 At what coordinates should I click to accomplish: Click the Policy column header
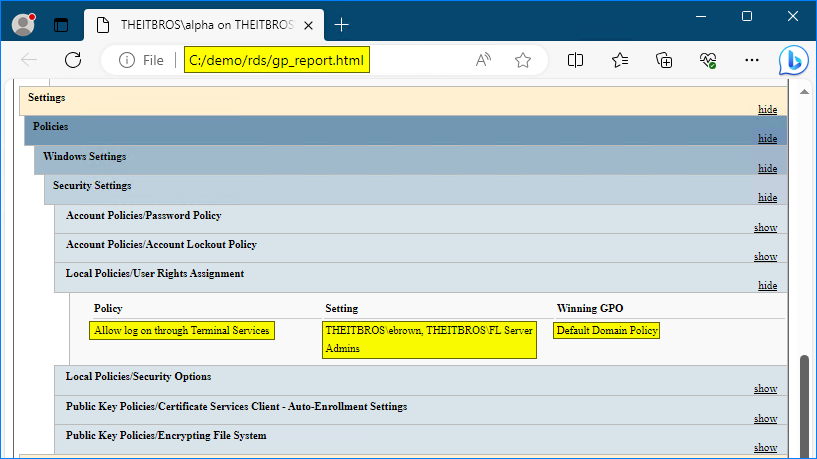tap(108, 308)
